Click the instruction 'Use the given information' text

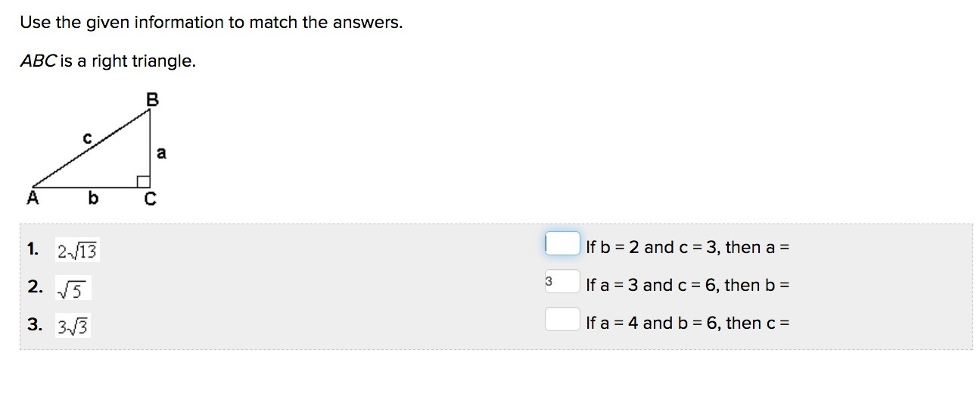pyautogui.click(x=211, y=23)
